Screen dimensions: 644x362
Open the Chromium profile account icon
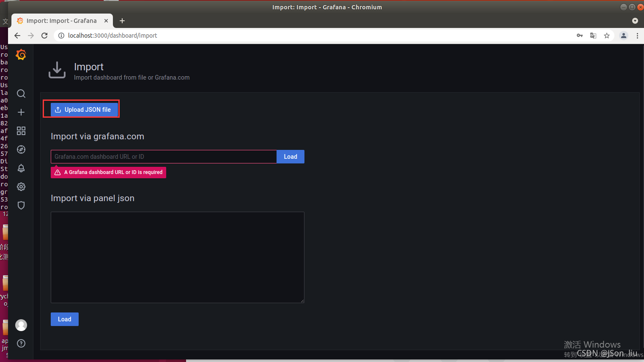pyautogui.click(x=624, y=36)
